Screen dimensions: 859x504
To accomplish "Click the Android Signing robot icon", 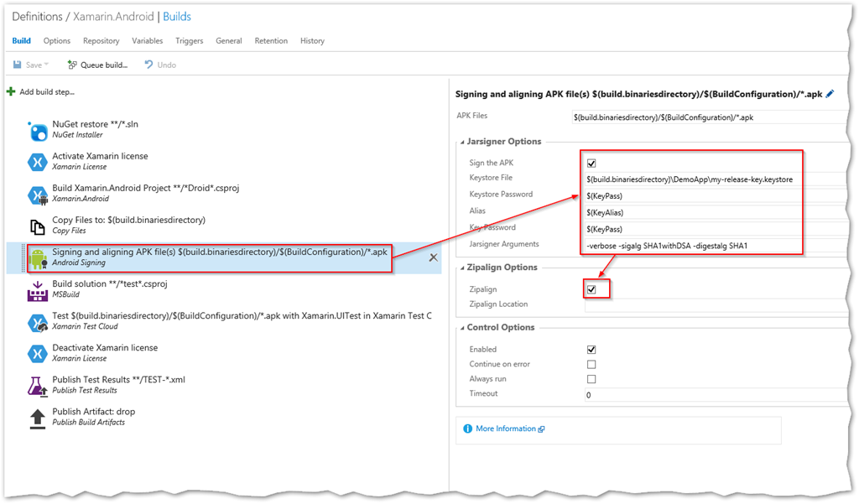I will 38,258.
